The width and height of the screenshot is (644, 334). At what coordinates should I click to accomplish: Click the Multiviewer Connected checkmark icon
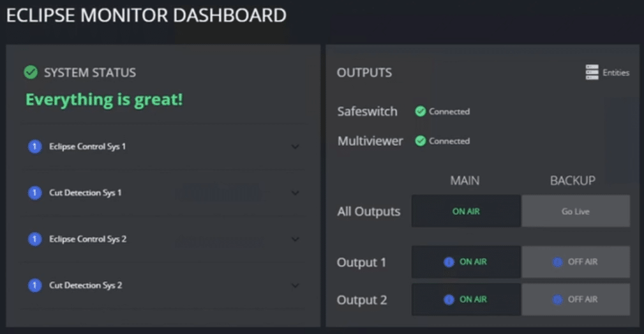[420, 141]
